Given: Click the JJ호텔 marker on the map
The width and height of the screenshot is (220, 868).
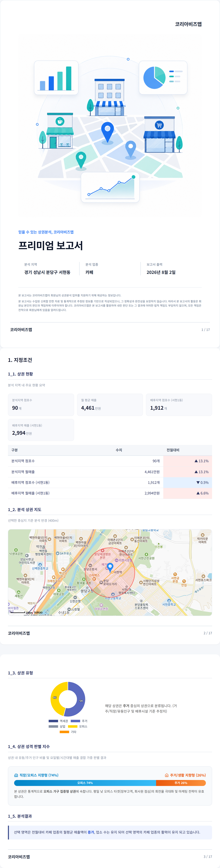Looking at the screenshot, I should point(69,609).
